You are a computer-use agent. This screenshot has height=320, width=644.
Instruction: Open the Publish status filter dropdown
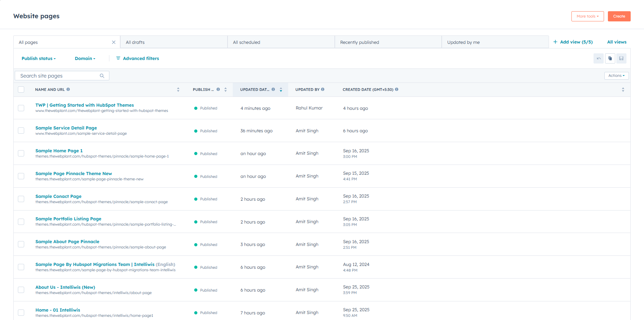click(x=39, y=59)
